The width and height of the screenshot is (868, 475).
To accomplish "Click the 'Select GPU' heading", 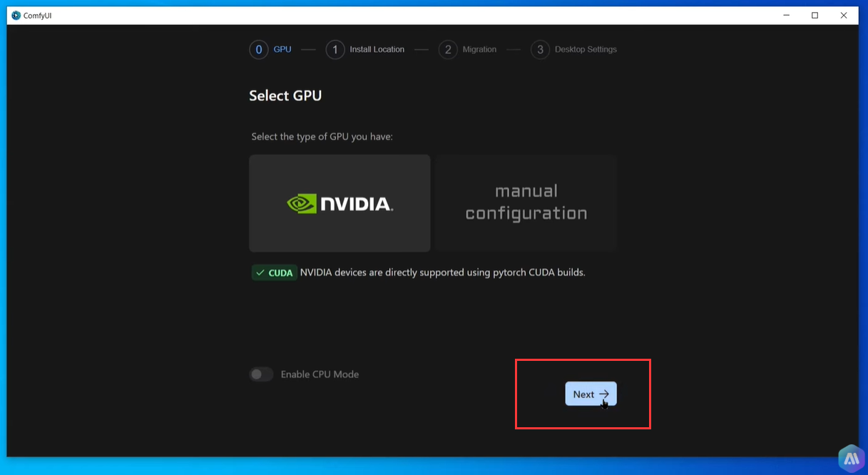I will pyautogui.click(x=285, y=96).
